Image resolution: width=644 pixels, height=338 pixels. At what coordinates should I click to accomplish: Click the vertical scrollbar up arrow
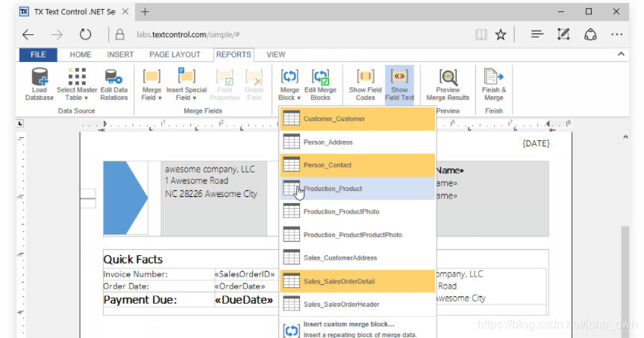tap(625, 137)
